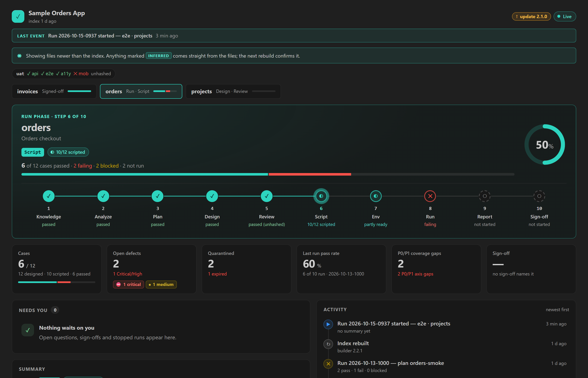
Task: Click the INFERRED tag in the notice
Action: pyautogui.click(x=159, y=56)
